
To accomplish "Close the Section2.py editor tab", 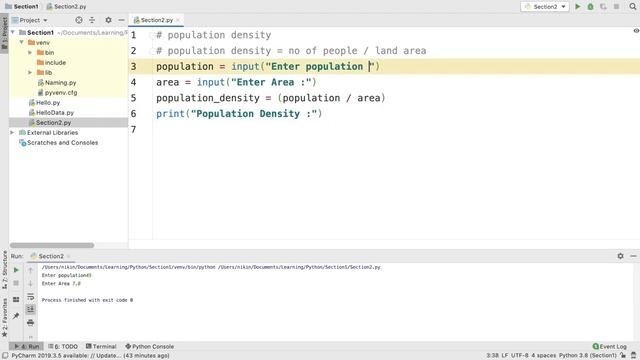I will coord(178,20).
